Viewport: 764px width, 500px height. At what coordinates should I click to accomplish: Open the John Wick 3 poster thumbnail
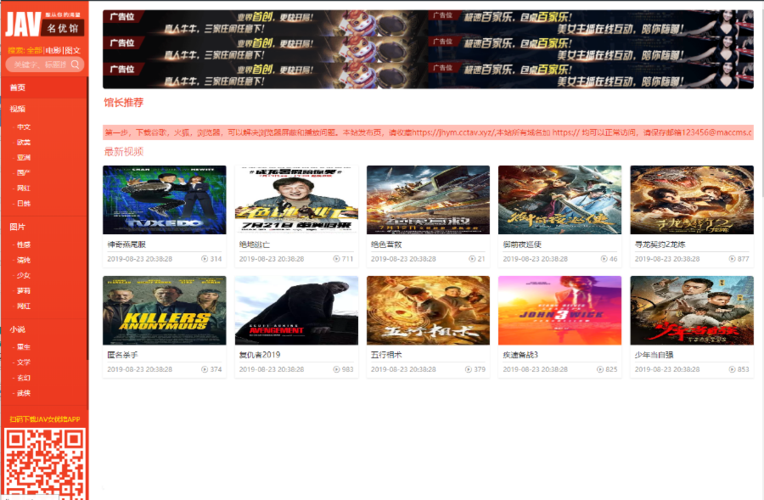(x=559, y=310)
